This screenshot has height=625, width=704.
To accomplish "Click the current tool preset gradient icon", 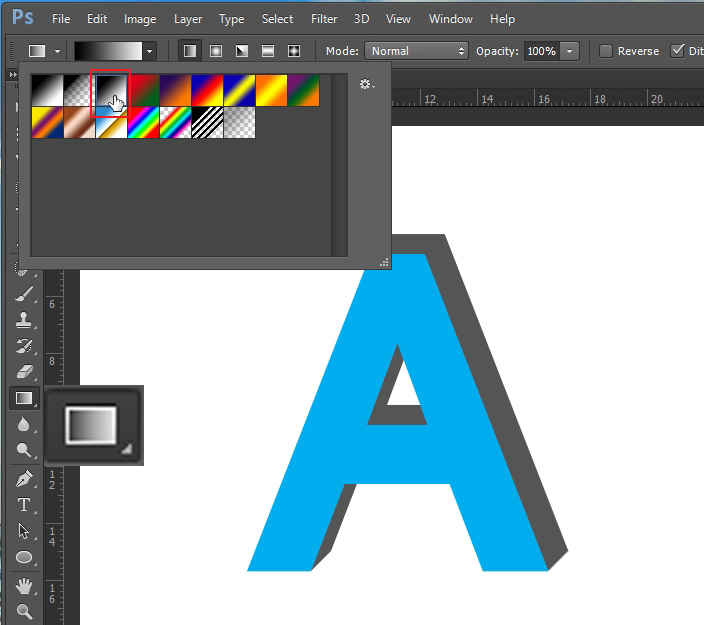I will coord(37,51).
